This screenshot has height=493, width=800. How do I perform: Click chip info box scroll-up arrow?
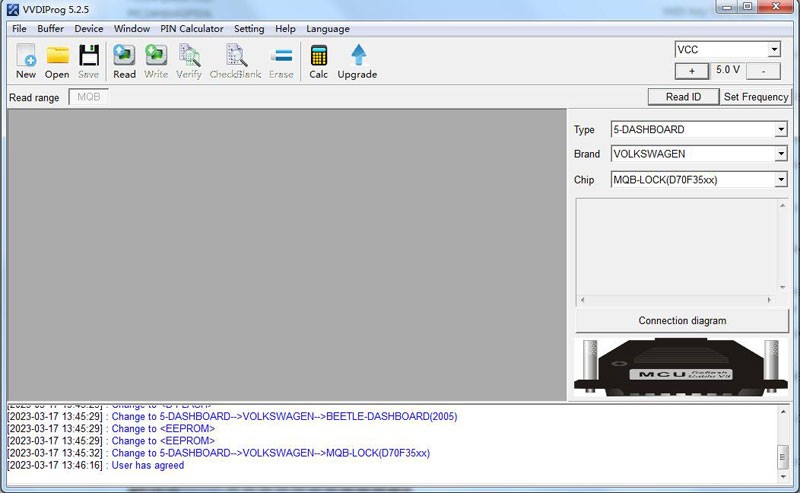pyautogui.click(x=782, y=206)
